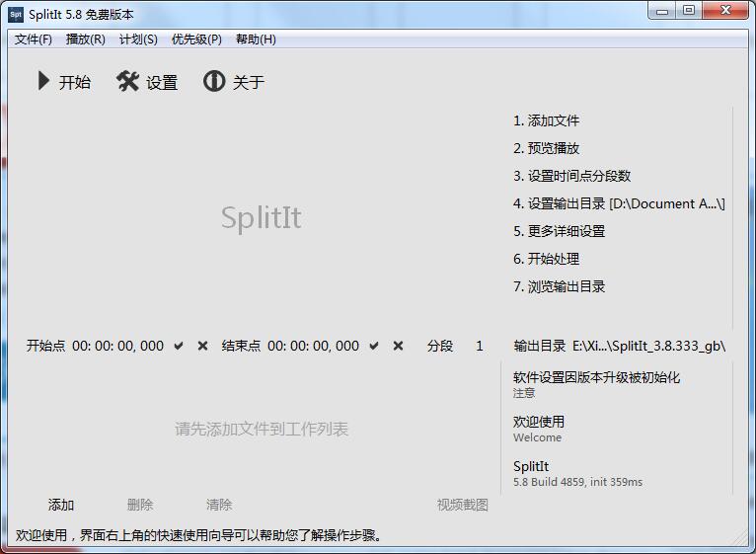Click the start point time field
This screenshot has width=756, height=554.
117,346
